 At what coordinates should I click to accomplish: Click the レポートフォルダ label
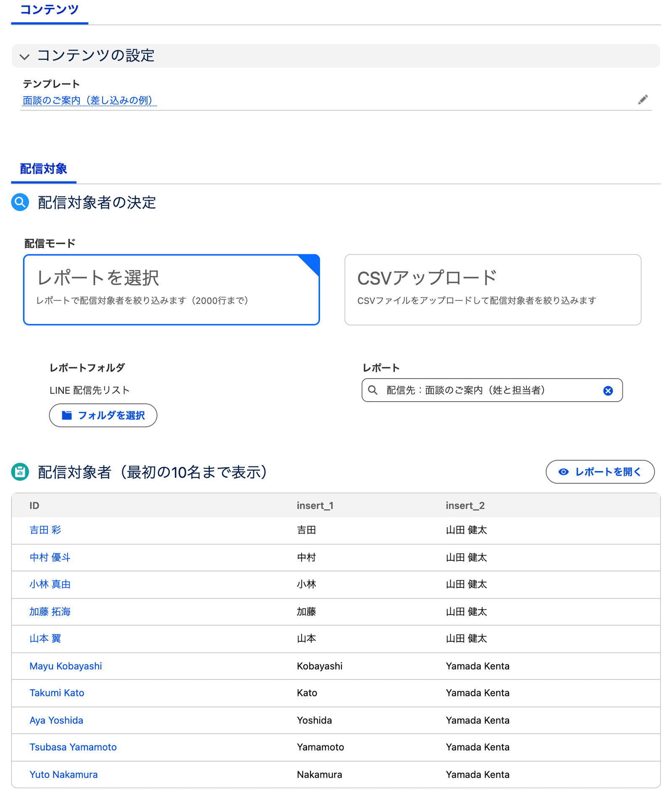pos(87,368)
